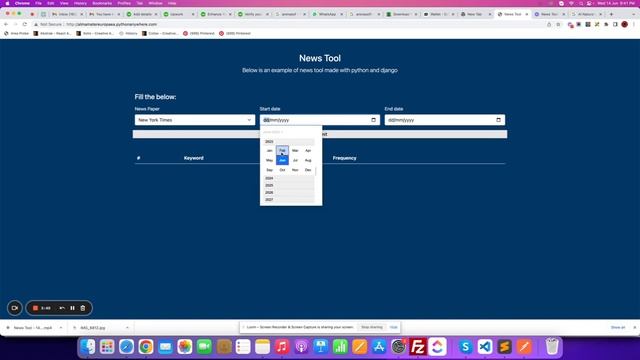Open Sublime Text from the dock
Screen dimensions: 640x360
coord(504,347)
